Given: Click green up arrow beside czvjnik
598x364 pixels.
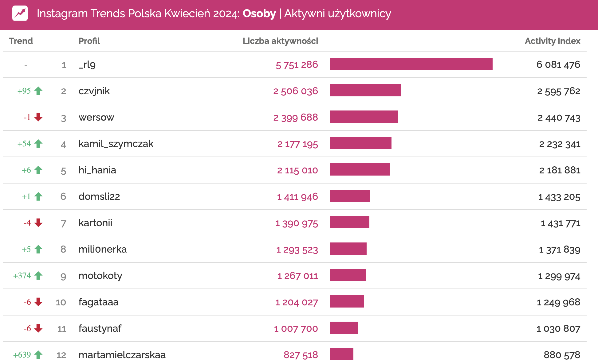Looking at the screenshot, I should point(38,91).
